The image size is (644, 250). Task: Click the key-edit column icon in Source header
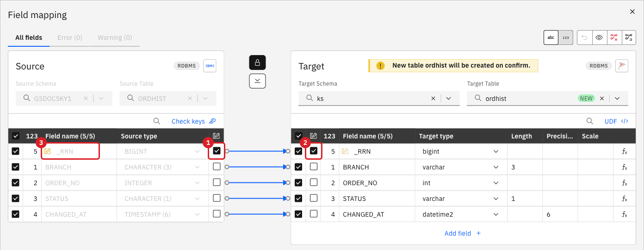coord(217,136)
